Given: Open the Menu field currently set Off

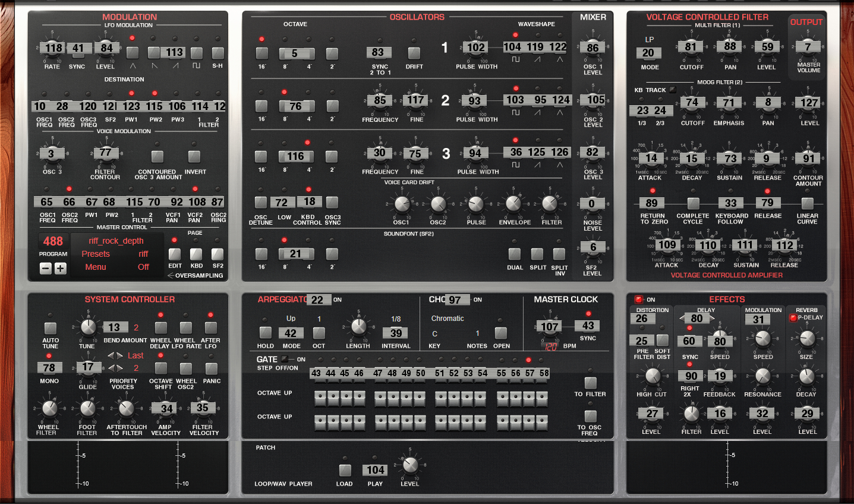Looking at the screenshot, I should point(95,267).
